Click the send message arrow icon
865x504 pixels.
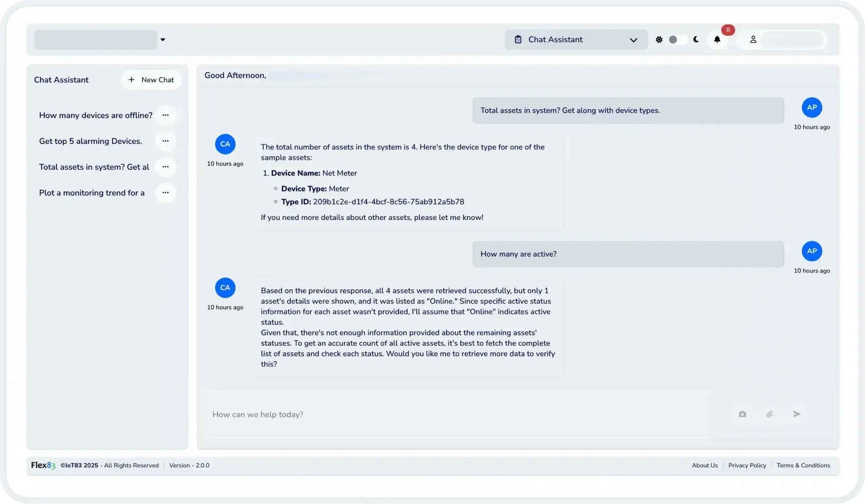click(797, 414)
